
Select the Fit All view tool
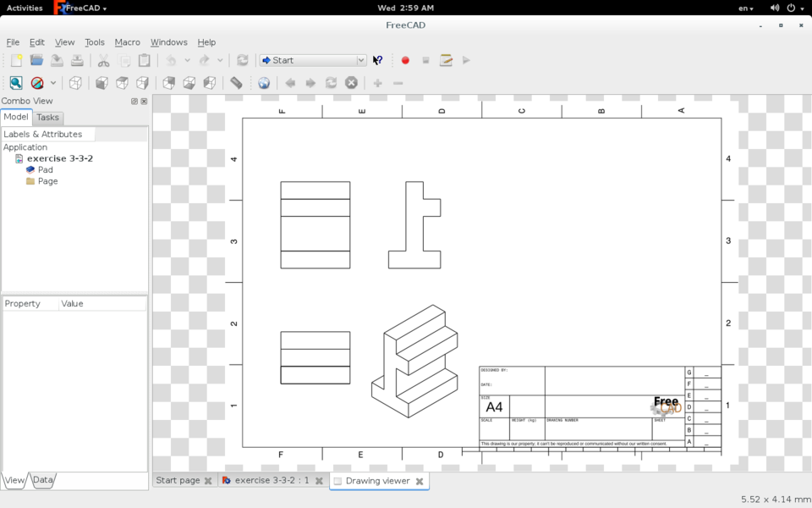point(16,82)
